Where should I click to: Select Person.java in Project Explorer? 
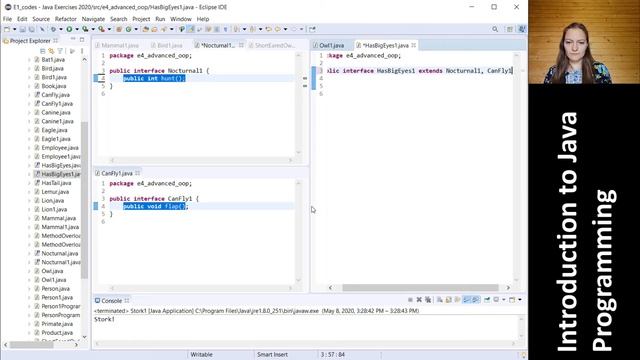click(55, 289)
